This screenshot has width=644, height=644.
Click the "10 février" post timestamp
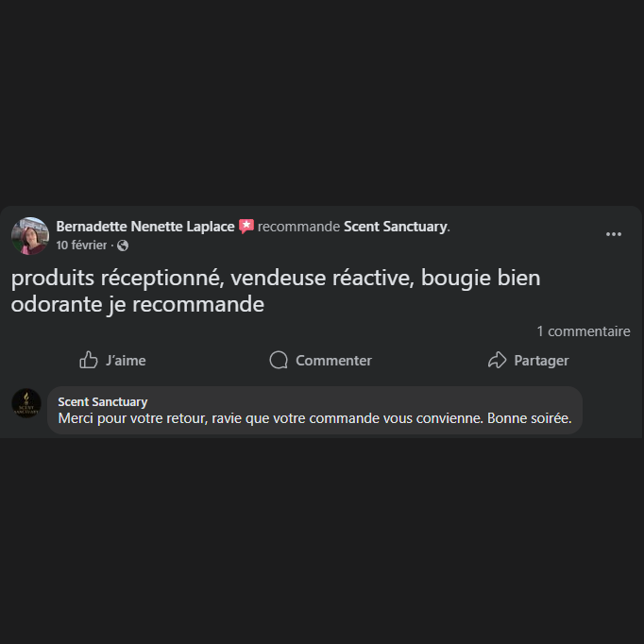click(x=81, y=246)
